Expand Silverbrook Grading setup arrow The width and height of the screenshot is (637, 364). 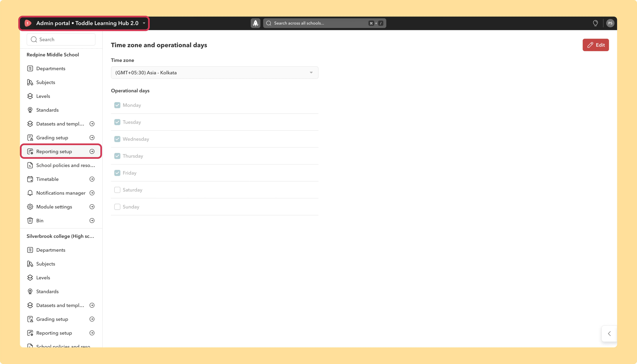92,319
